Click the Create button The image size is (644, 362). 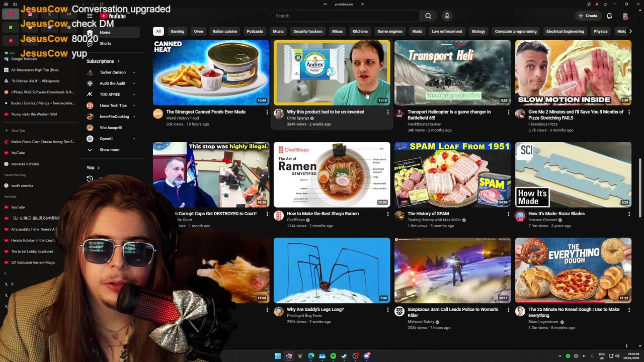(588, 16)
